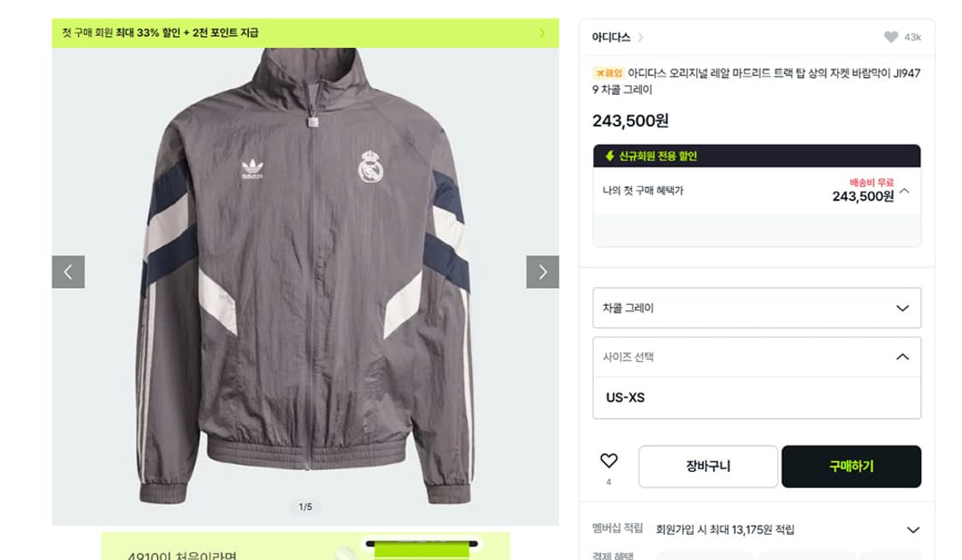
Task: Click the lightning icon on 신규회원 전용 할인
Action: (x=610, y=156)
